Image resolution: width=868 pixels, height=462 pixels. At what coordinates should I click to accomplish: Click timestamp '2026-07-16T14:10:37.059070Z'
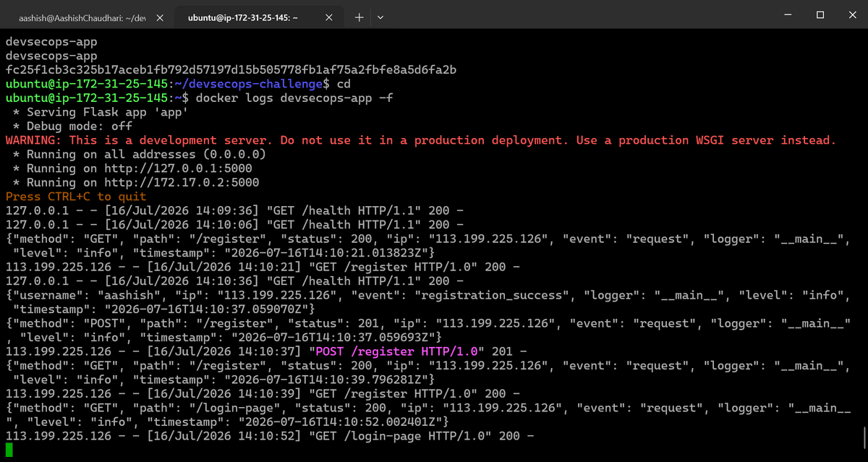click(x=206, y=309)
